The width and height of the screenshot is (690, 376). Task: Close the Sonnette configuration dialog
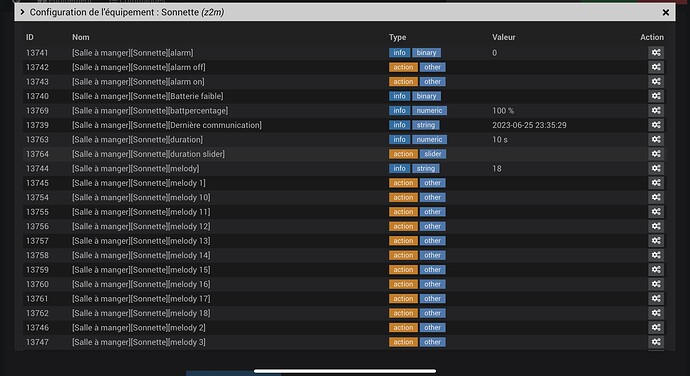(x=666, y=13)
